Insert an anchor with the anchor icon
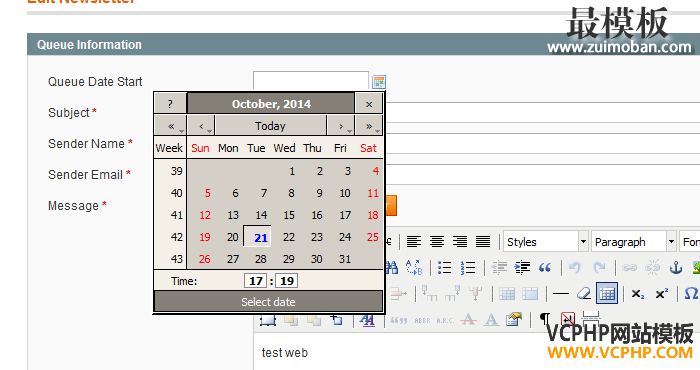 click(x=676, y=267)
